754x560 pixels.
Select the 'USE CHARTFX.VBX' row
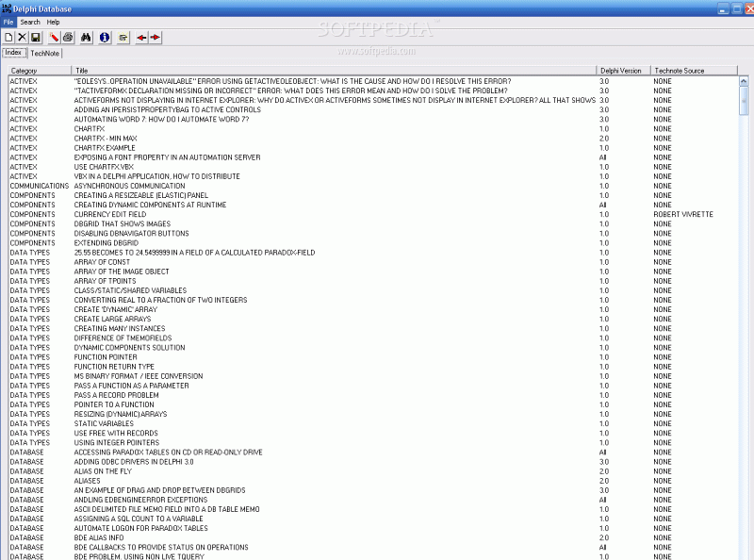click(x=373, y=167)
